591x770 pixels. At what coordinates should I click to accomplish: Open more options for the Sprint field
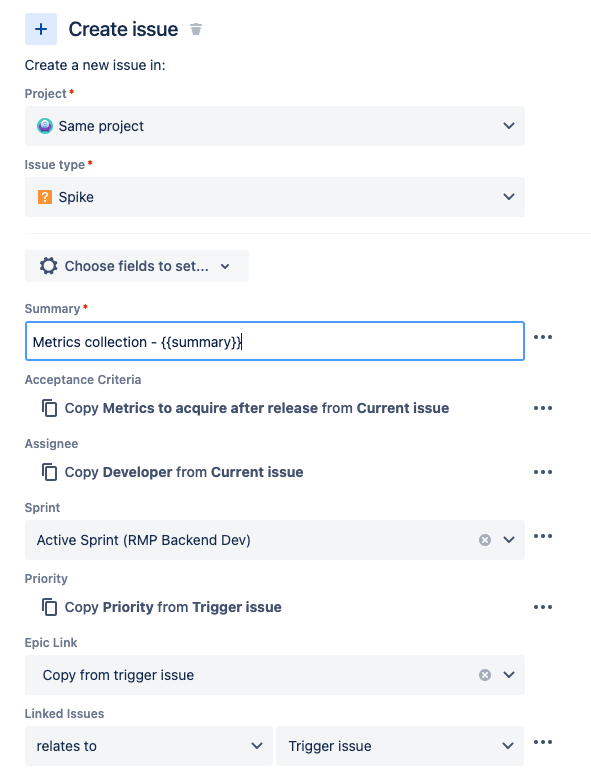coord(543,536)
